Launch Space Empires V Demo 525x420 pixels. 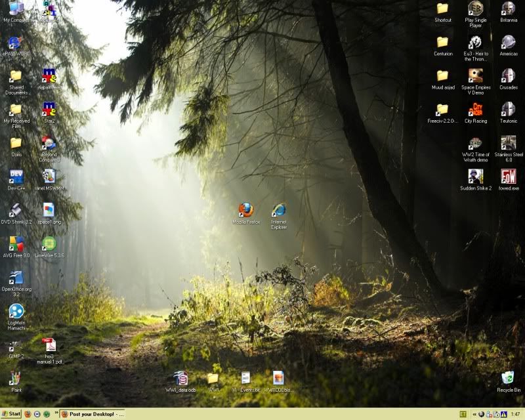coord(475,82)
